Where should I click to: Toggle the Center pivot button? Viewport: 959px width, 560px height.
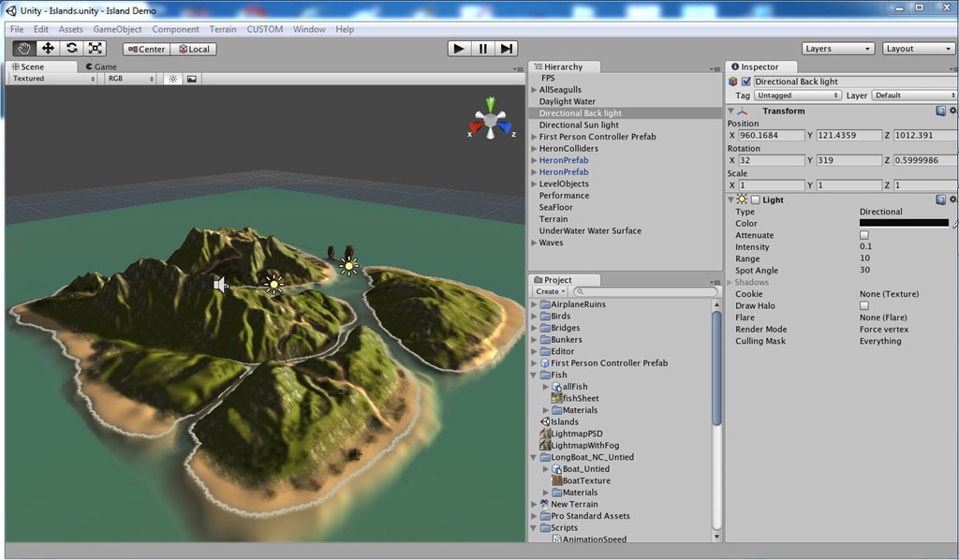click(x=145, y=49)
